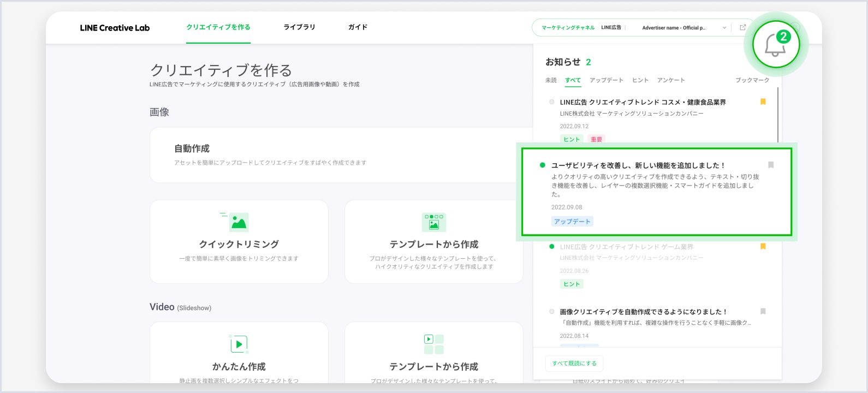
Task: Click read-status dot of 画像クリエイティブを自動作成 notice
Action: 551,312
